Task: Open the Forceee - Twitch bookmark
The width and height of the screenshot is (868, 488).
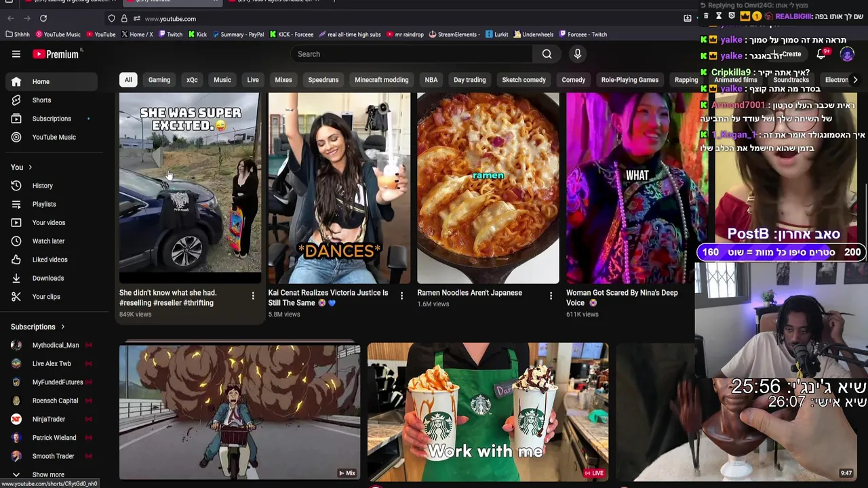Action: [x=583, y=35]
